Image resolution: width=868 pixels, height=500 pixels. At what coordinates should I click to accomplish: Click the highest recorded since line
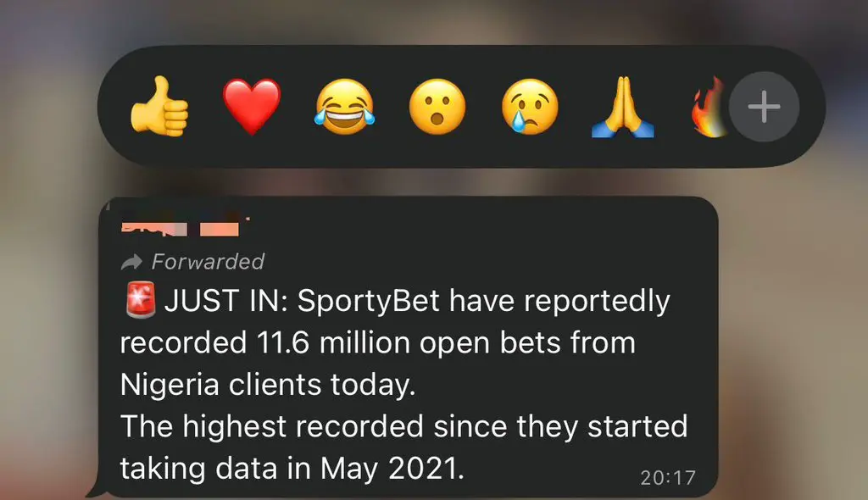point(403,426)
